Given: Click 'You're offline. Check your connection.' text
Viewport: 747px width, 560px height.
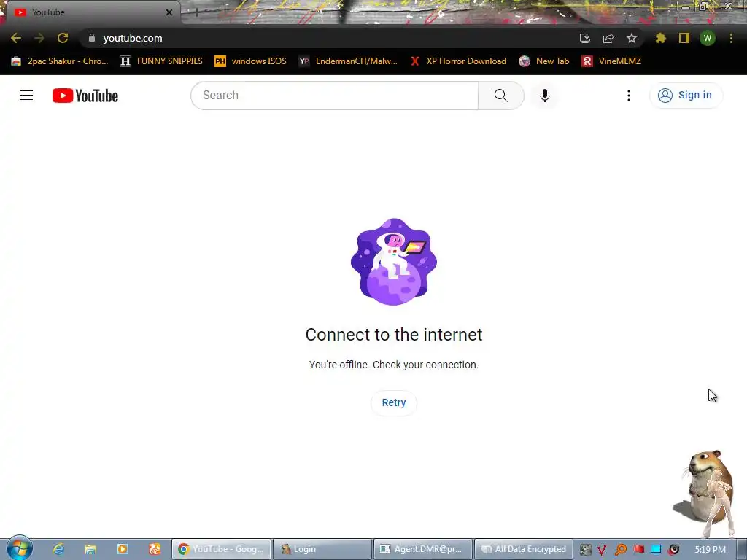Looking at the screenshot, I should coord(394,365).
